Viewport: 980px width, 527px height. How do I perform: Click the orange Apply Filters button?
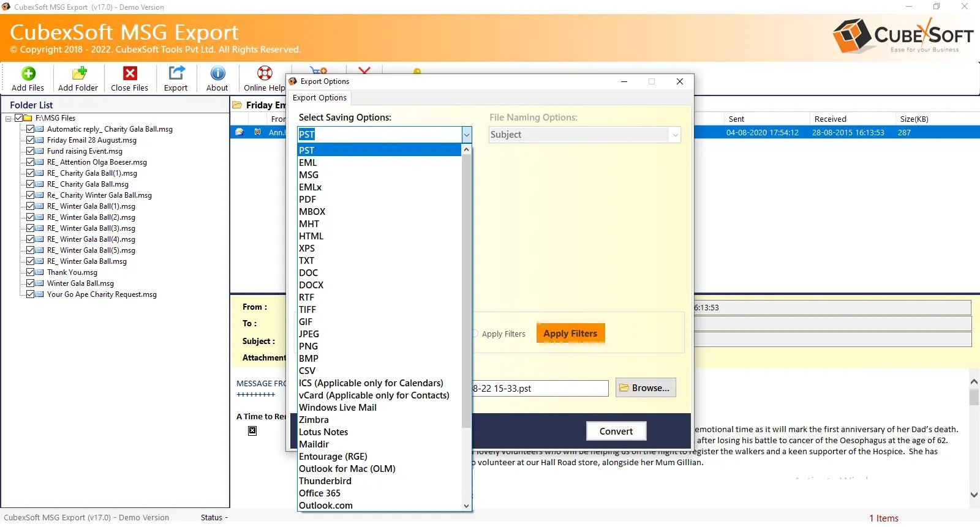click(570, 334)
